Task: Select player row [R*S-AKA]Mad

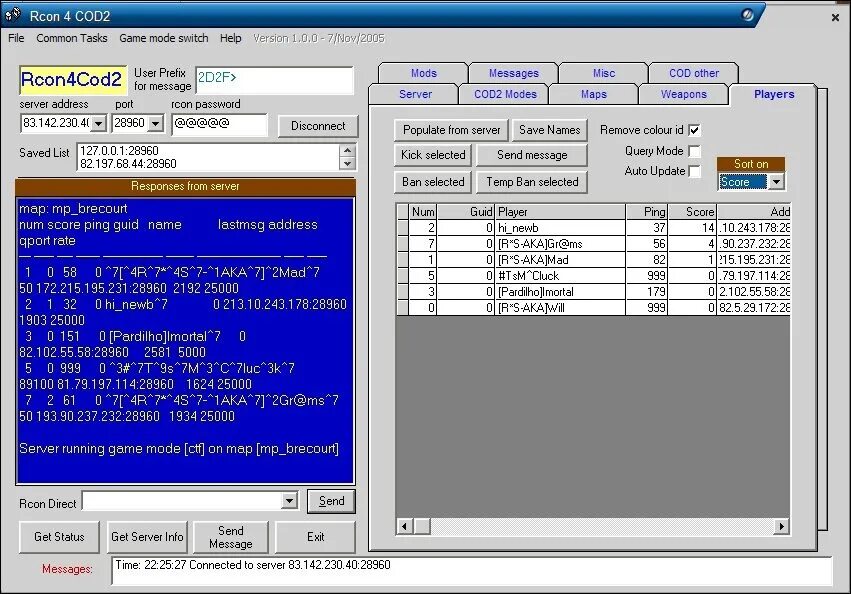Action: [x=593, y=260]
